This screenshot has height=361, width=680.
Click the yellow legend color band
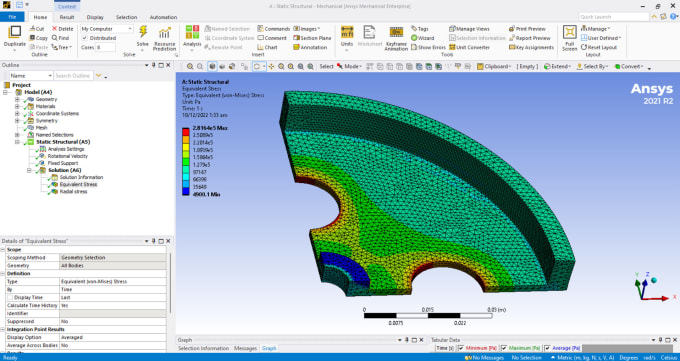coord(186,146)
